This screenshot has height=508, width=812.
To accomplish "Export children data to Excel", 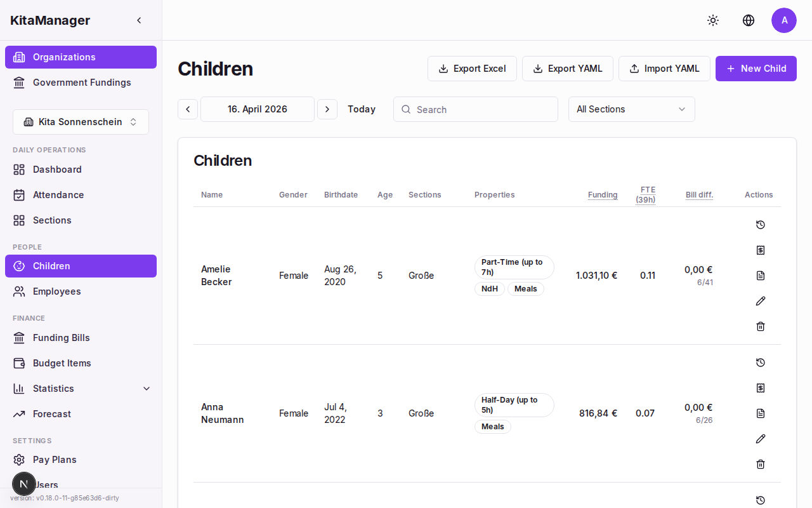I will click(x=472, y=68).
